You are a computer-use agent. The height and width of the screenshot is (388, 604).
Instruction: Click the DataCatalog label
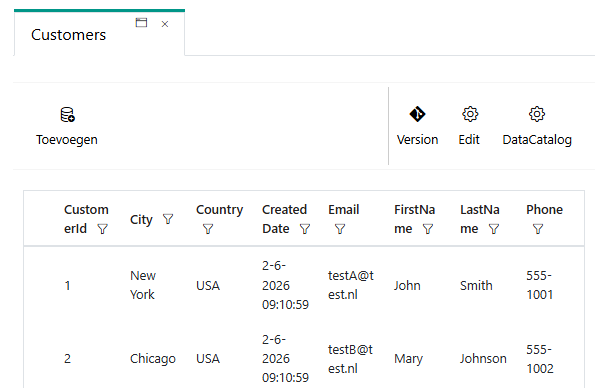coord(537,139)
